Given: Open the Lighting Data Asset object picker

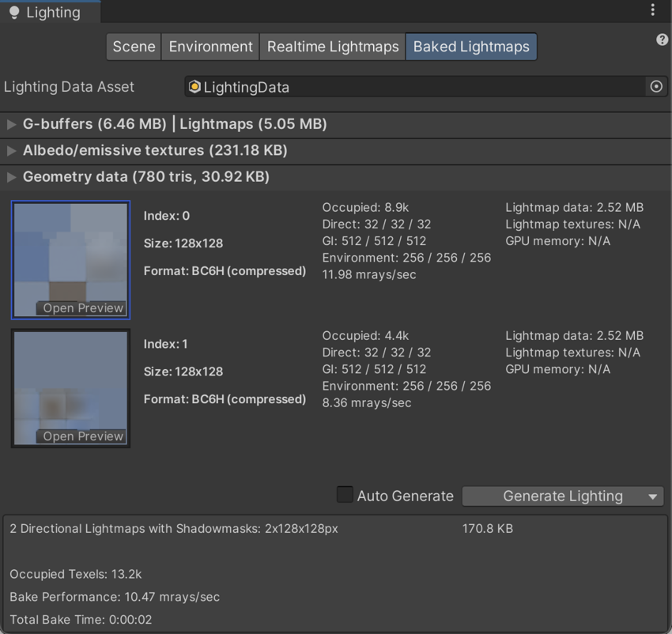Looking at the screenshot, I should pyautogui.click(x=655, y=87).
